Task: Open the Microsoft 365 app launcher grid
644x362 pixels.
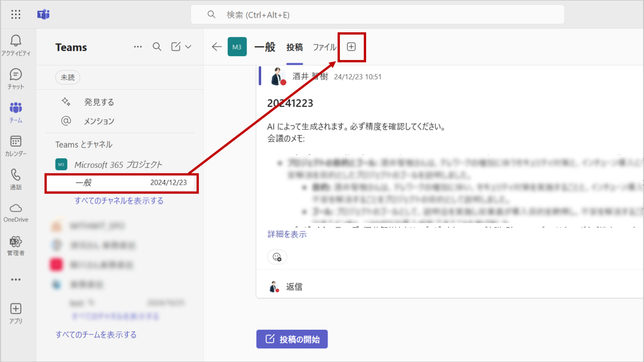Action: point(16,15)
